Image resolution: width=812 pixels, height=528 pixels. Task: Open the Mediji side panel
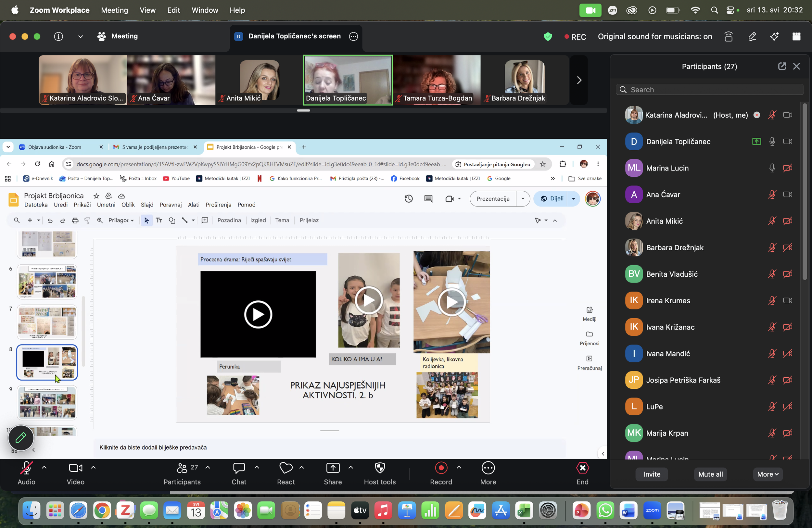(x=589, y=313)
